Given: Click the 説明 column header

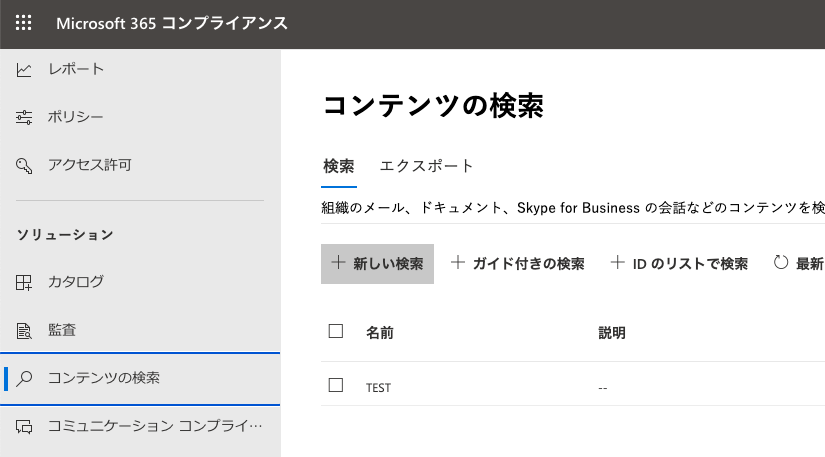Looking at the screenshot, I should [612, 332].
